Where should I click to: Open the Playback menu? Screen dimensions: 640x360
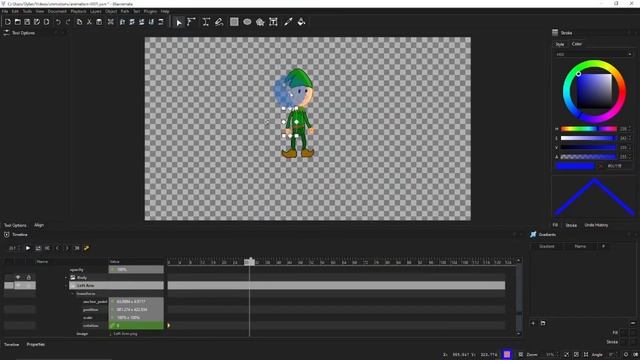coord(78,11)
